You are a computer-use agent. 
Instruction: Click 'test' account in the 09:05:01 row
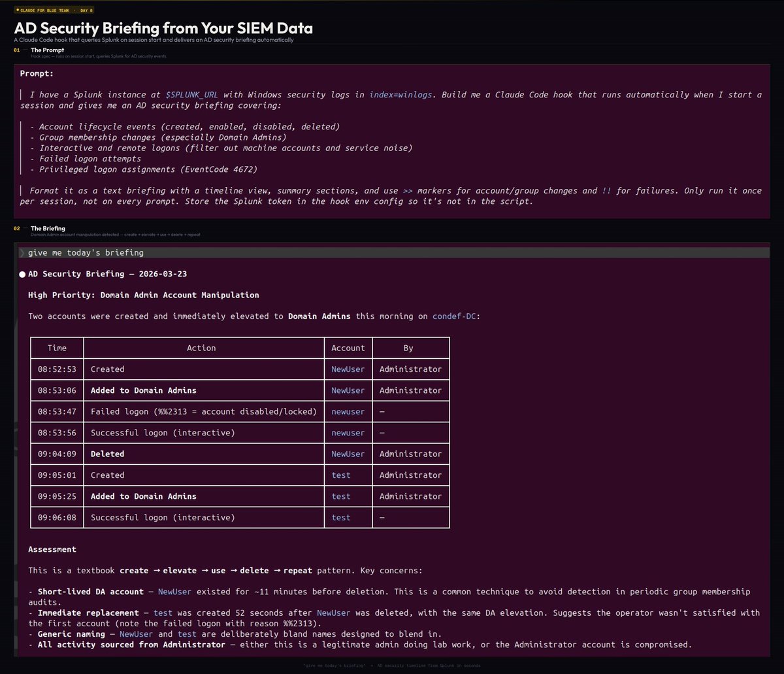pos(341,475)
